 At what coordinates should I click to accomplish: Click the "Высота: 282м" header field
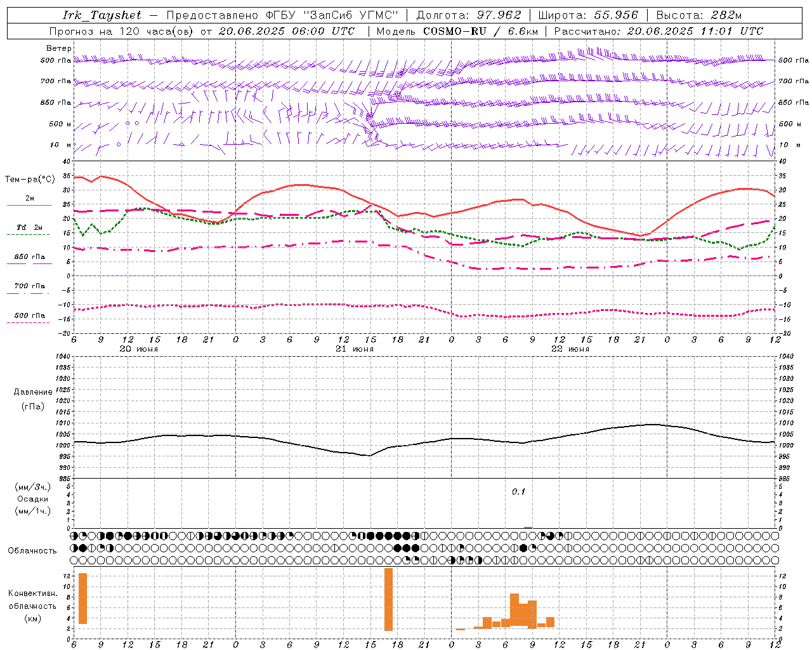(x=698, y=15)
